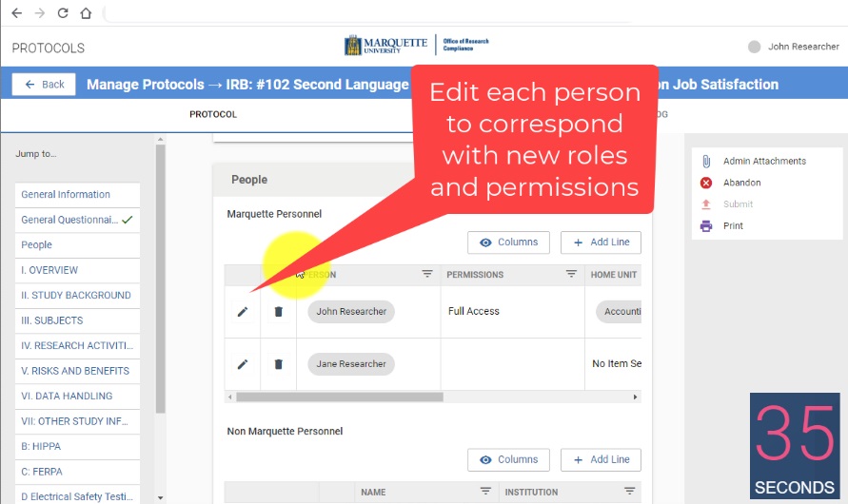Click the trash icon for Jane Researcher

point(278,364)
